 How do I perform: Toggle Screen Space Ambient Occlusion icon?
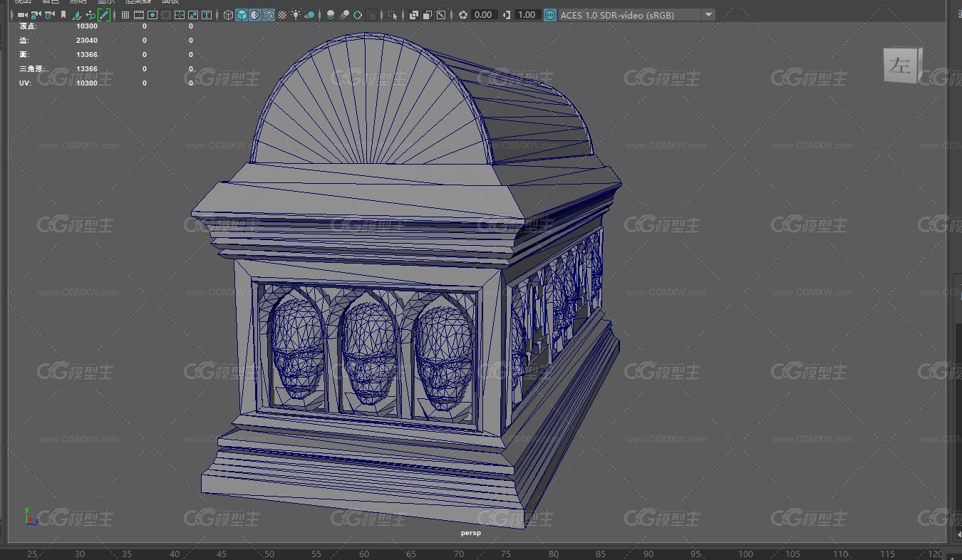point(331,15)
